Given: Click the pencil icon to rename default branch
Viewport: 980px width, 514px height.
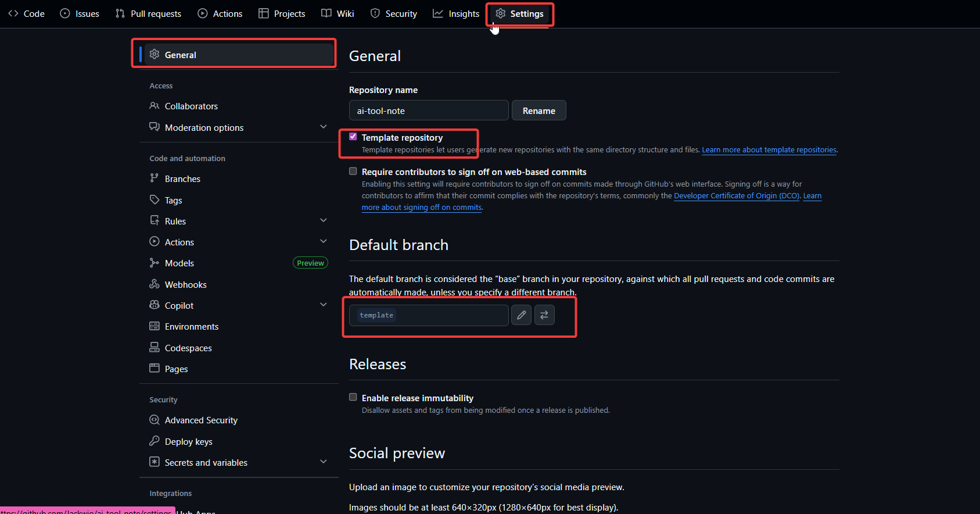Looking at the screenshot, I should [x=521, y=315].
